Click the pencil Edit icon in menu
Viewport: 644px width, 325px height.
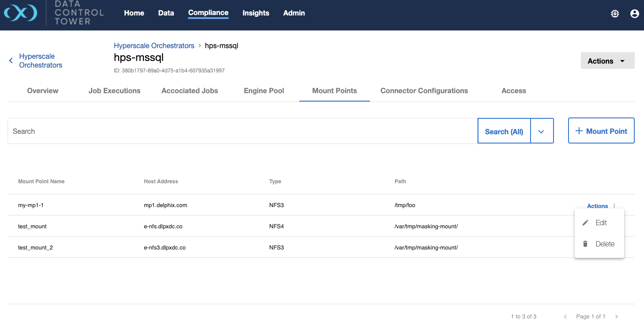click(x=585, y=223)
